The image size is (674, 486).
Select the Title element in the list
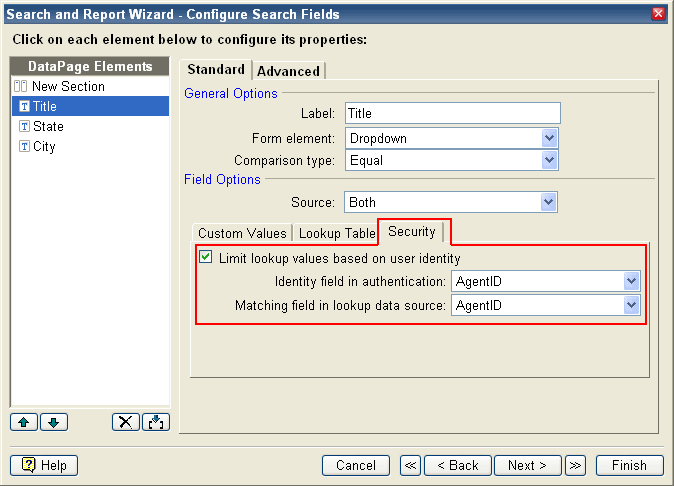point(91,106)
